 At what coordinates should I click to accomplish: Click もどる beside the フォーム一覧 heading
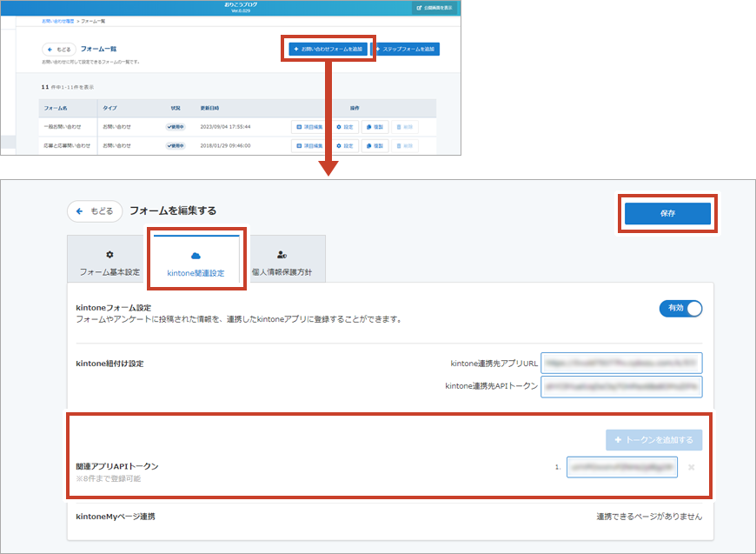pyautogui.click(x=59, y=50)
